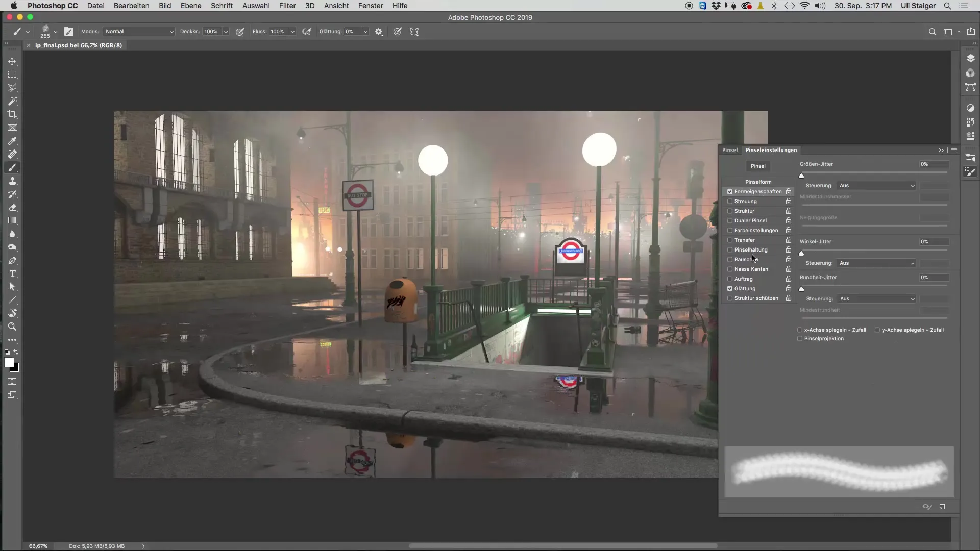The height and width of the screenshot is (551, 980).
Task: Select the Eyedropper tool
Action: tap(12, 141)
